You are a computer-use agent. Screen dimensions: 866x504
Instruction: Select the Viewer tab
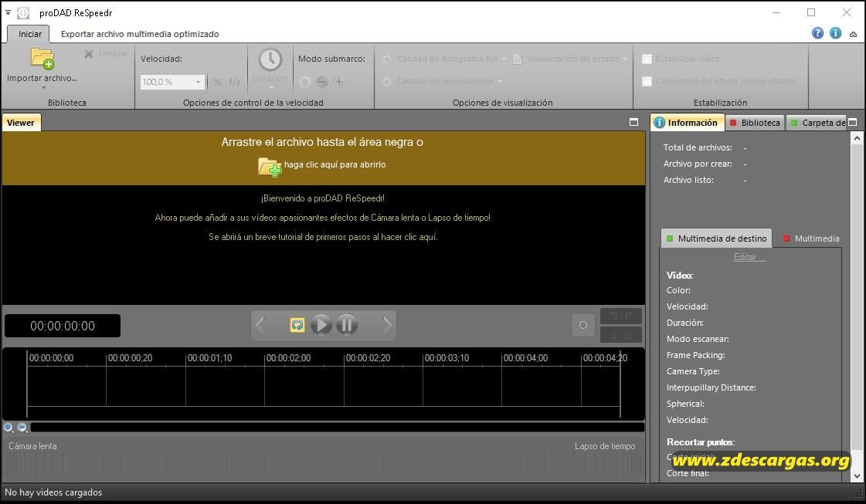click(21, 123)
